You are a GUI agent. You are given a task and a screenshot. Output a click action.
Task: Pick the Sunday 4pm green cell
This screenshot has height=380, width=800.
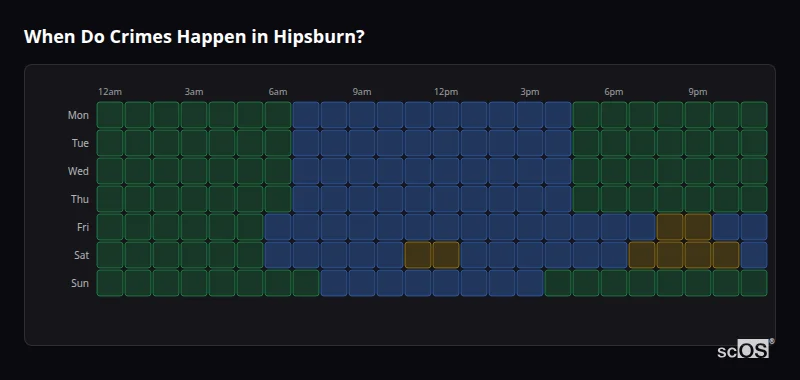pyautogui.click(x=558, y=283)
